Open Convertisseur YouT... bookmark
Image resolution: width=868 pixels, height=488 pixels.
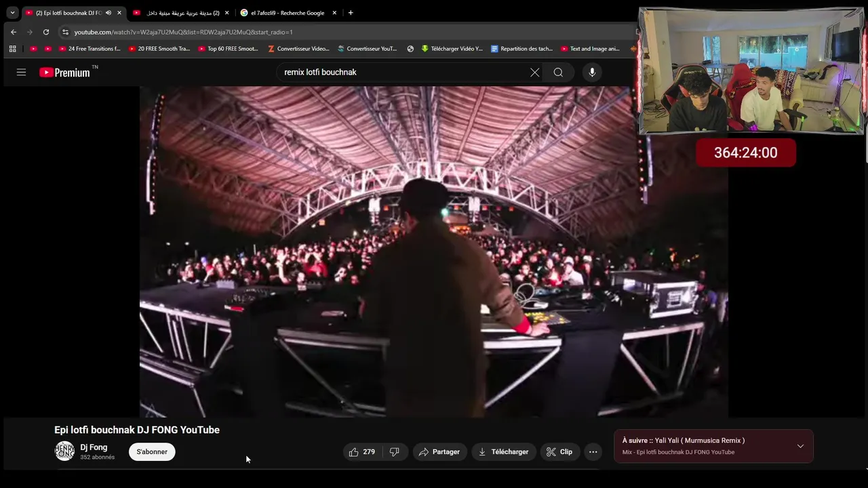[x=368, y=49]
